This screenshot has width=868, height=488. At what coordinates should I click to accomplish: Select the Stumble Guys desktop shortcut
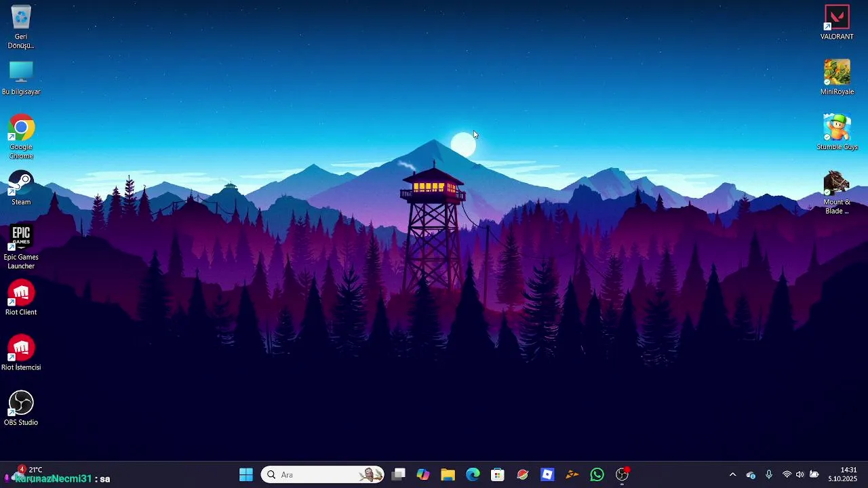coord(837,133)
